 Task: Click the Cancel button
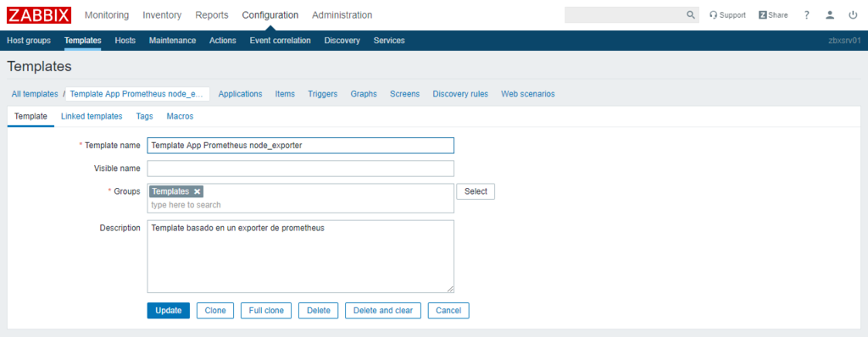tap(448, 311)
